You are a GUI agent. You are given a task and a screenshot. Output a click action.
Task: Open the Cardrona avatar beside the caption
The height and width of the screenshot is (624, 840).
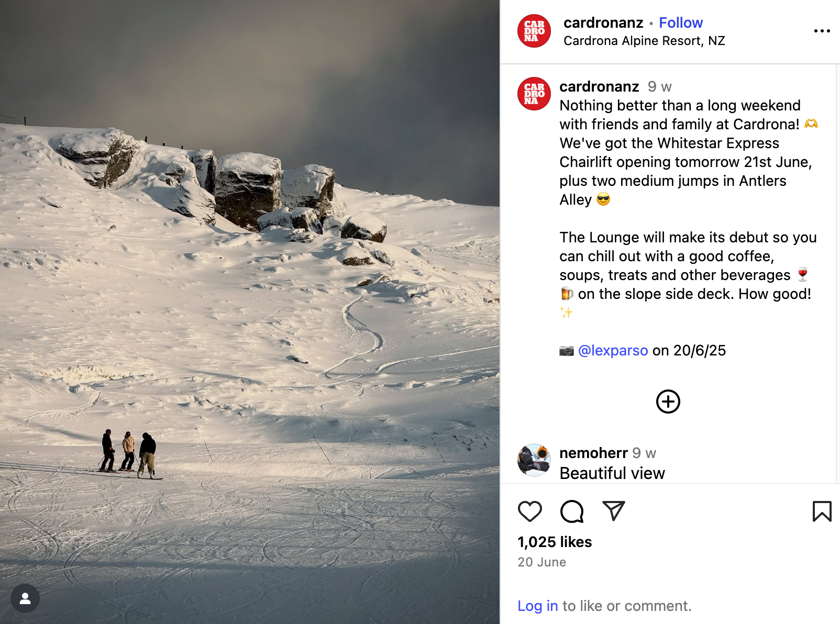point(534,94)
